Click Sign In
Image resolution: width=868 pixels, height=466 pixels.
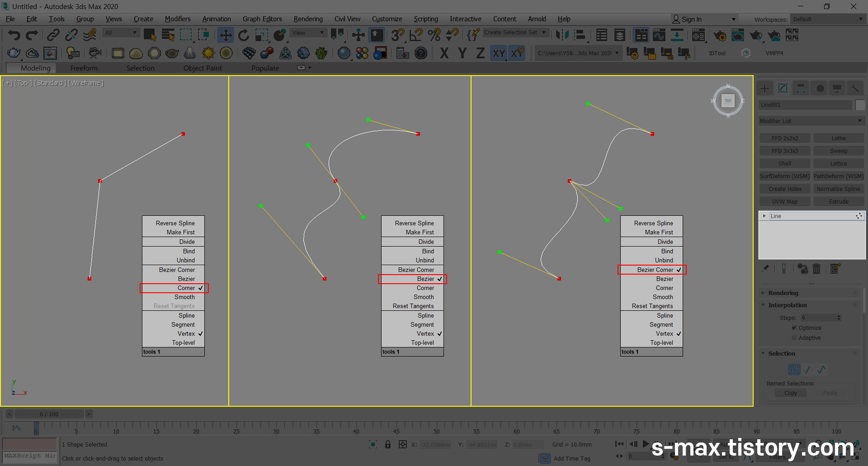692,19
